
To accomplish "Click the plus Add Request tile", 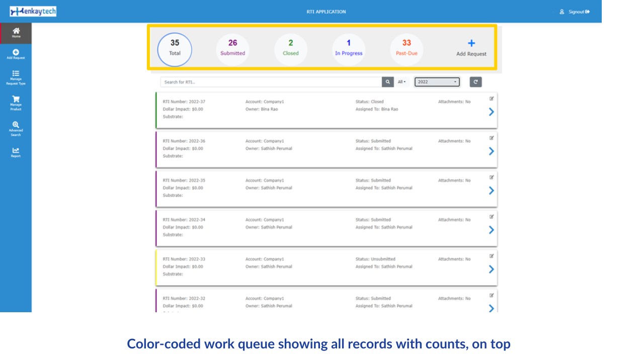I will [x=471, y=48].
